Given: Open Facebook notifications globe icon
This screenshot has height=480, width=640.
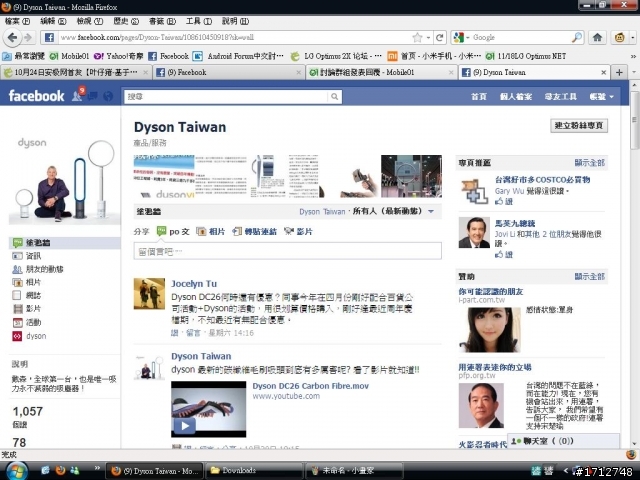Looking at the screenshot, I should point(108,96).
